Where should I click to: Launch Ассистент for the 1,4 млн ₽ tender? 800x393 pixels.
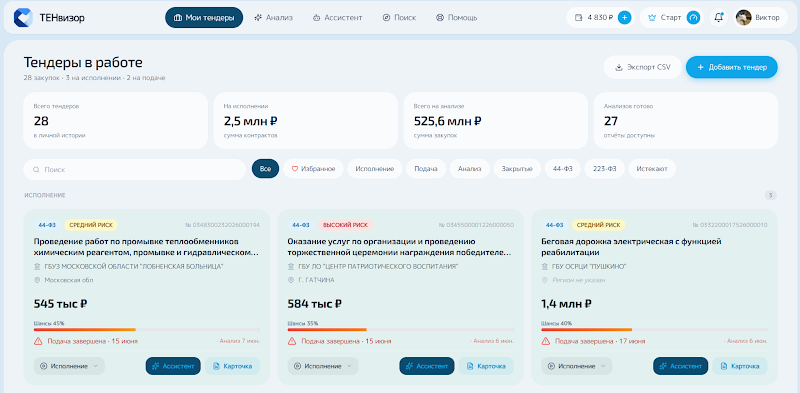(x=681, y=366)
